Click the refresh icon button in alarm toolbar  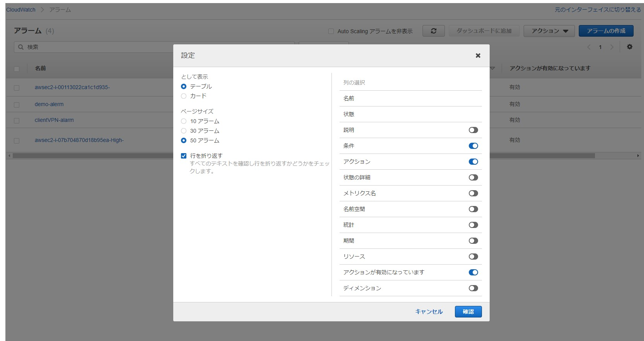coord(434,31)
